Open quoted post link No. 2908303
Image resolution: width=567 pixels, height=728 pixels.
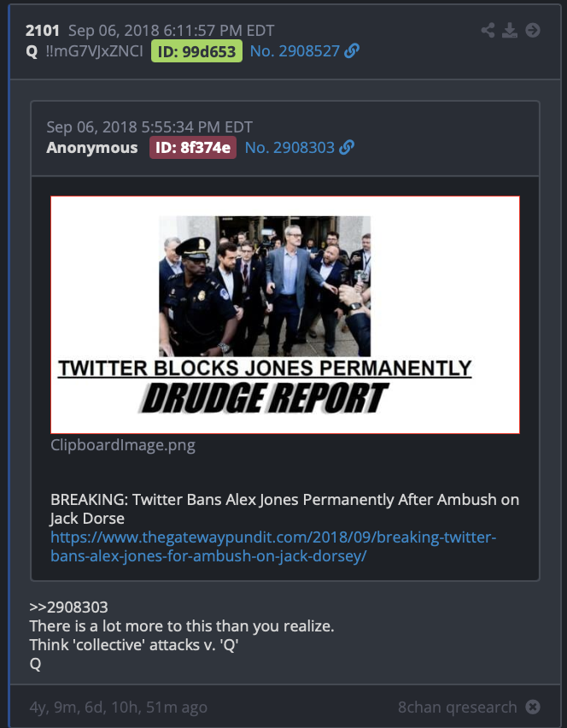289,148
